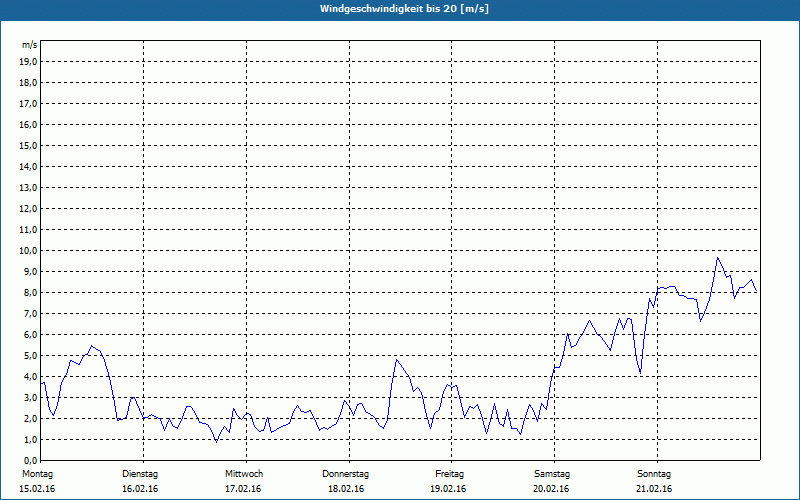
Task: Click the 'Donnerstag' day label
Action: [x=345, y=474]
